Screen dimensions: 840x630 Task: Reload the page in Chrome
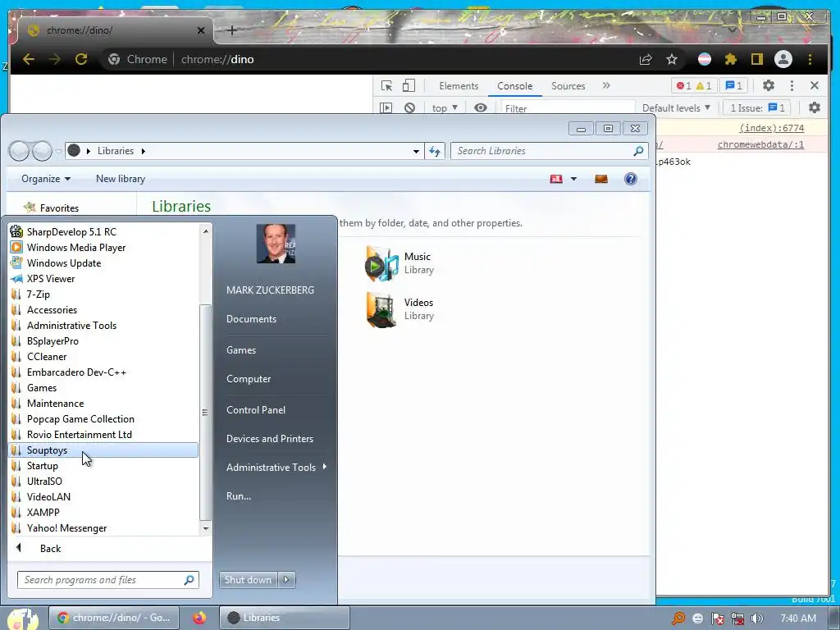[x=81, y=59]
